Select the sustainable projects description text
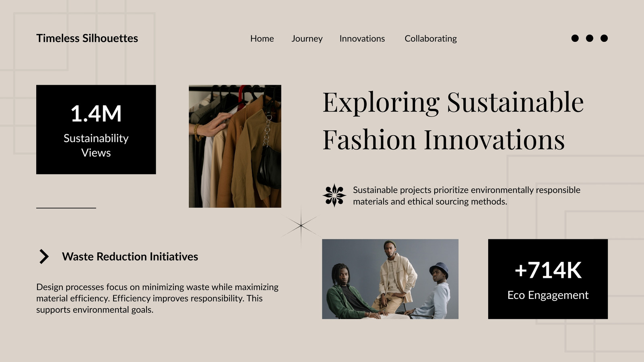Viewport: 644px width, 362px height. (x=466, y=195)
